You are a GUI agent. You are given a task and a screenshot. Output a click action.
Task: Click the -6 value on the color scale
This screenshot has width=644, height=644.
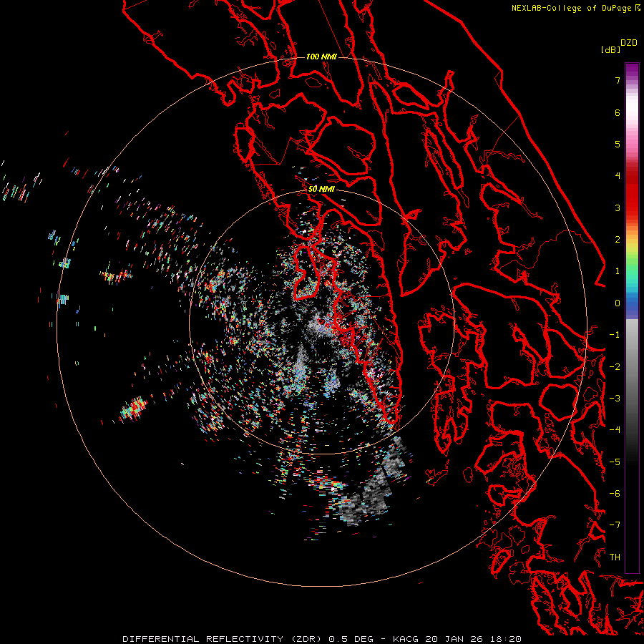(x=615, y=494)
